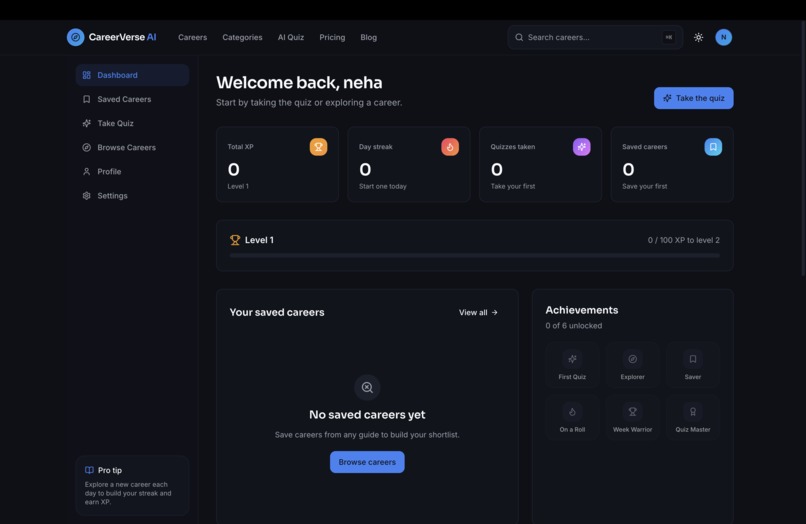Open Settings in the sidebar
This screenshot has height=524, width=806.
[132, 196]
